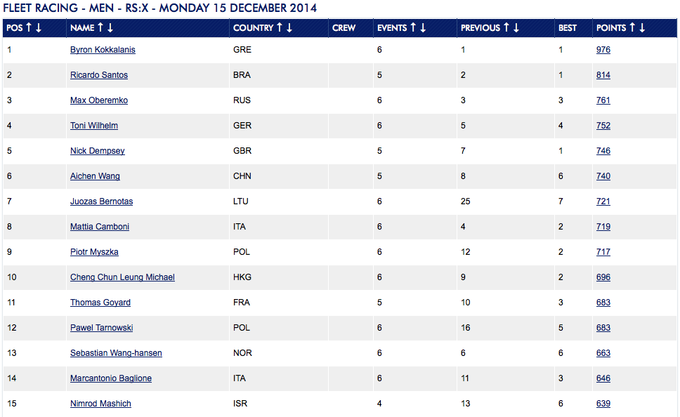This screenshot has height=417, width=680.
Task: Sort COUNTRY descending using down arrow
Action: click(289, 28)
